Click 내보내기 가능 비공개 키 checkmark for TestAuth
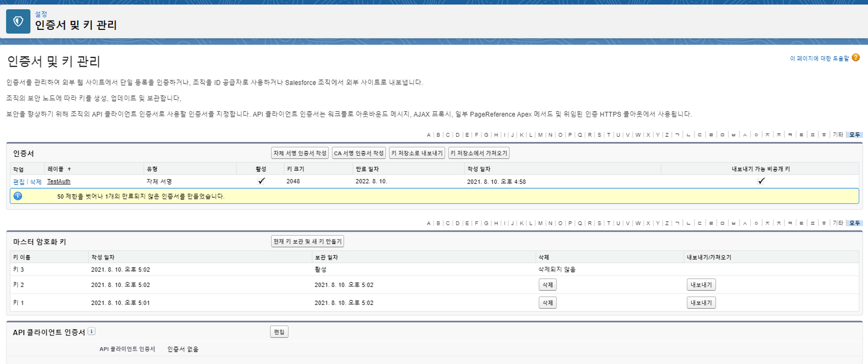Screen dimensions: 868x364 coord(761,181)
